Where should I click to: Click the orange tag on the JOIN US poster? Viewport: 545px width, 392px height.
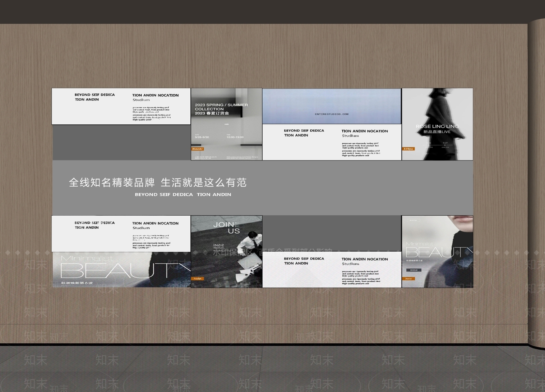click(x=198, y=279)
